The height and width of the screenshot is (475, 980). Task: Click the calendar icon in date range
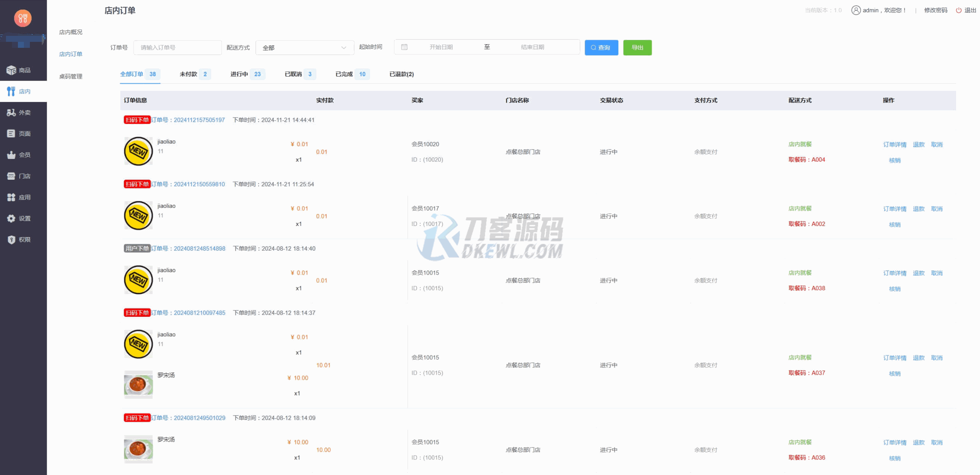pyautogui.click(x=404, y=47)
